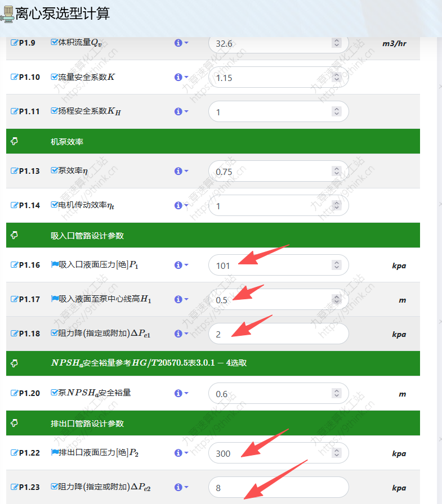Click the 泵效率 input showing 0.75
The height and width of the screenshot is (504, 442).
coord(279,171)
